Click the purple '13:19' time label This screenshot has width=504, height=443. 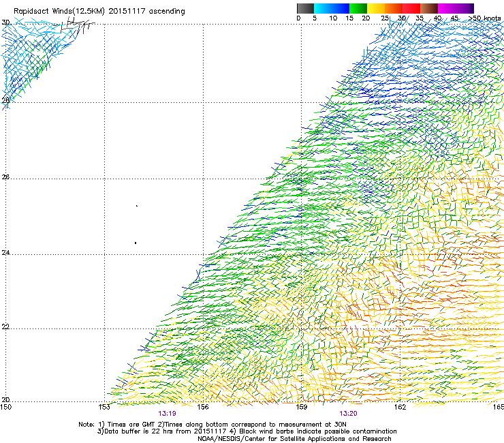167,414
